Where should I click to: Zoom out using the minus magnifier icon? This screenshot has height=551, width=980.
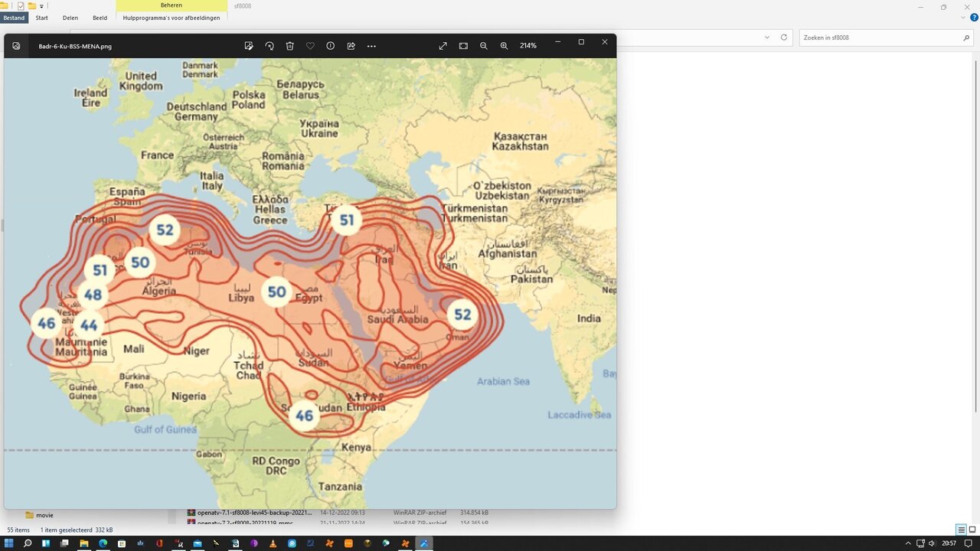pos(484,46)
